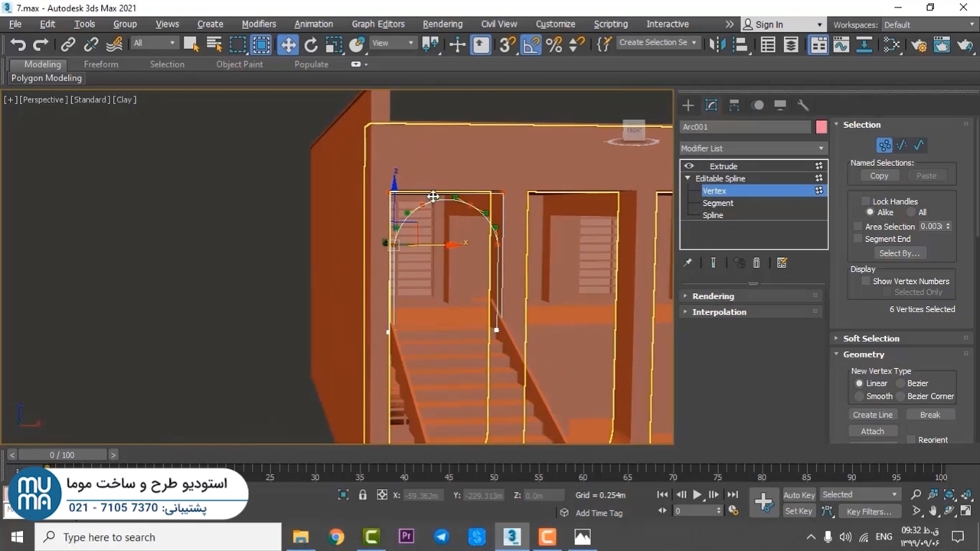Expand the Soft Selection rollout

pyautogui.click(x=871, y=338)
